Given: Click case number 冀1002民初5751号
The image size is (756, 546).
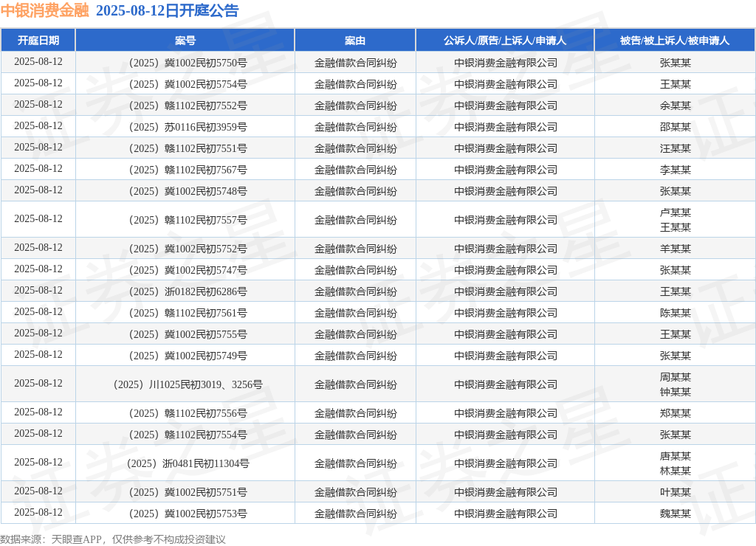Looking at the screenshot, I should coord(188,492).
